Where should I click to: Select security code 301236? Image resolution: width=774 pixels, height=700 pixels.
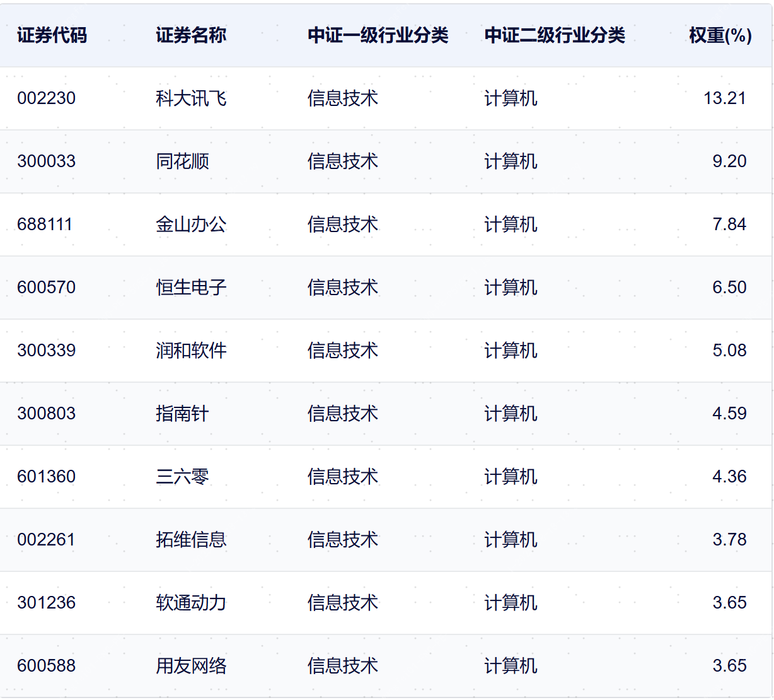[47, 603]
